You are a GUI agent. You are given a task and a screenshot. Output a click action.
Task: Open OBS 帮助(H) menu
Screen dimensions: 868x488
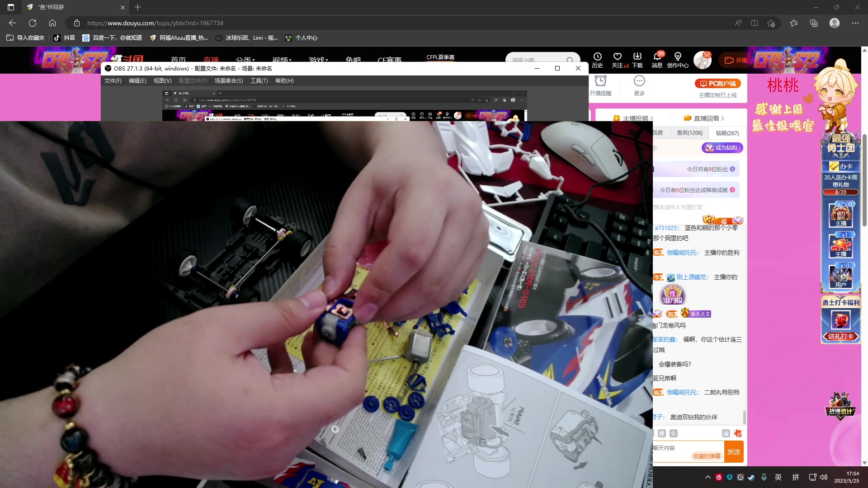pyautogui.click(x=284, y=81)
